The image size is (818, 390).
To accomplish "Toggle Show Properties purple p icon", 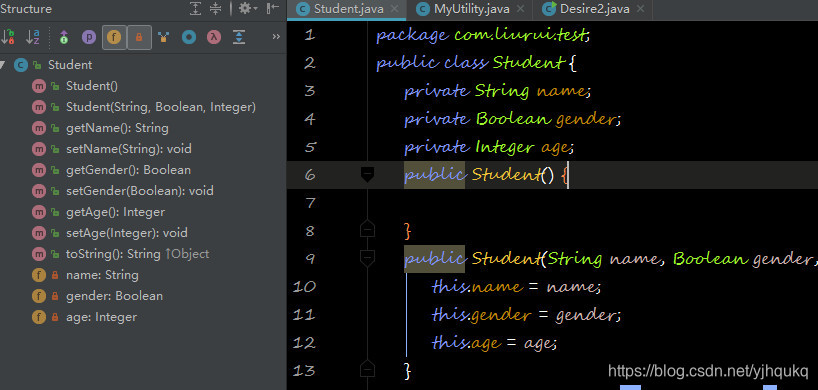I will click(x=89, y=37).
